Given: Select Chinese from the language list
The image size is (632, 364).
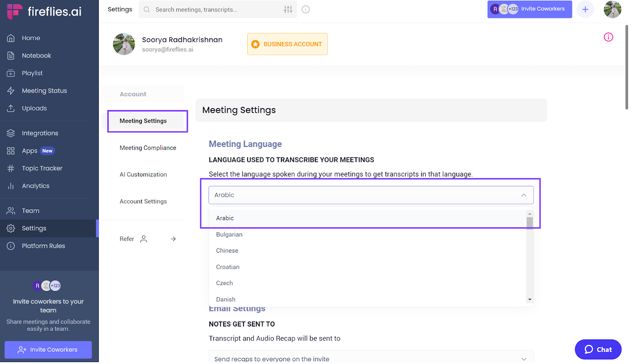Looking at the screenshot, I should tap(227, 251).
